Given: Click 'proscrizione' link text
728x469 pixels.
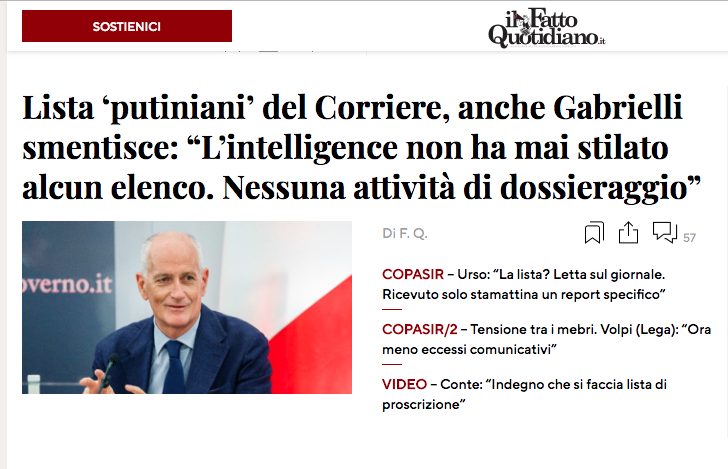Looking at the screenshot, I should (x=423, y=404).
